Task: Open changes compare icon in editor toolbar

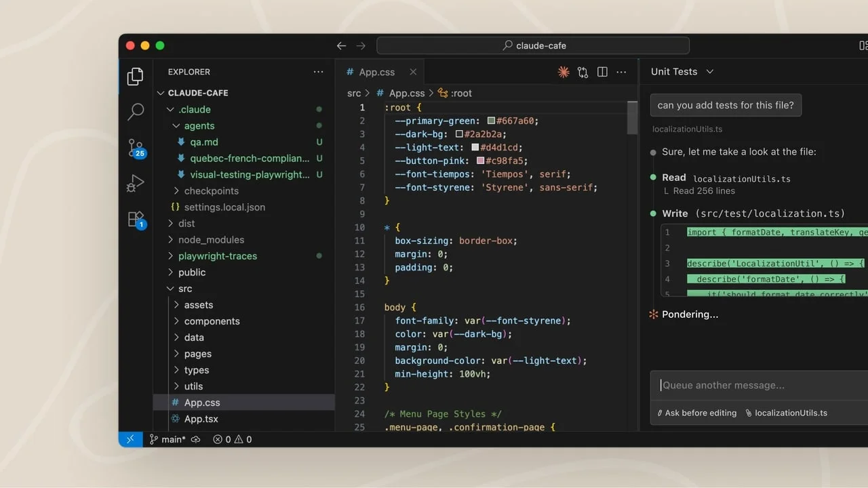Action: [583, 72]
